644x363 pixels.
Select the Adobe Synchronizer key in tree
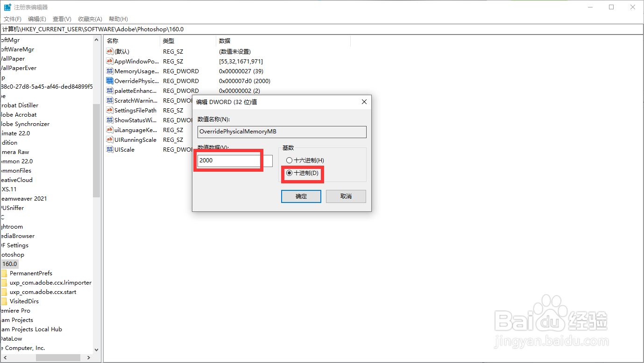[25, 124]
